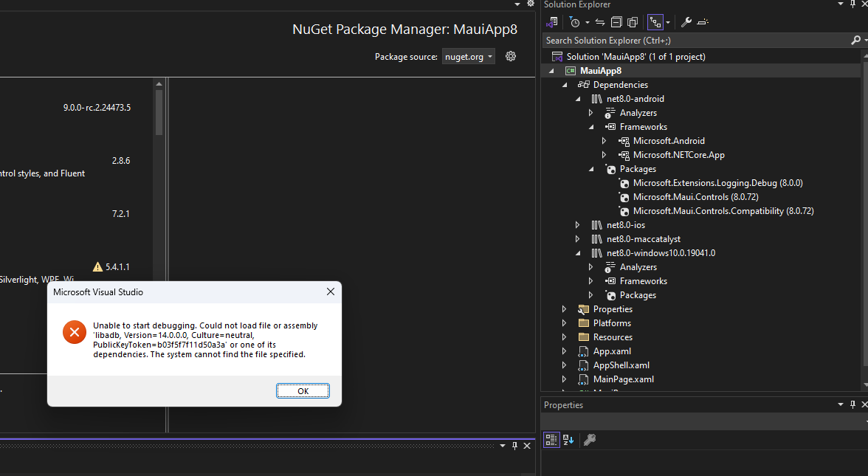Switch between solution and folder views icon
Image resolution: width=868 pixels, height=476 pixels.
click(551, 22)
